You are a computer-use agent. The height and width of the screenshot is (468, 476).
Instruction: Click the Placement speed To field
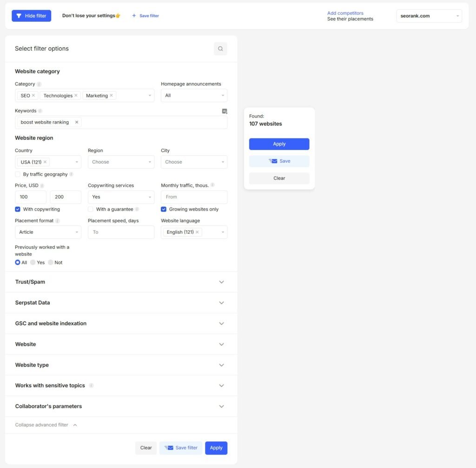click(121, 232)
